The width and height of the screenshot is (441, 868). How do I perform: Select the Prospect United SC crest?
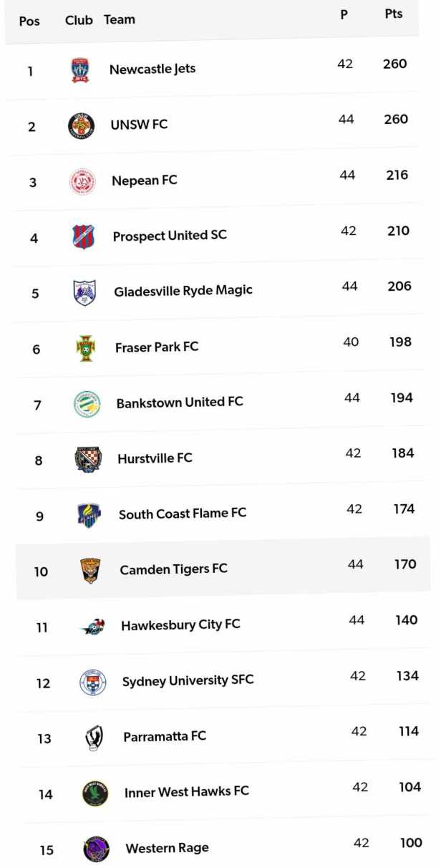tap(84, 237)
